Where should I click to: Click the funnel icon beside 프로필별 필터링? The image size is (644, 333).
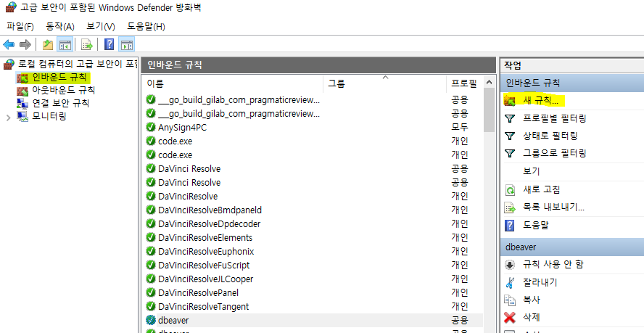coord(510,119)
